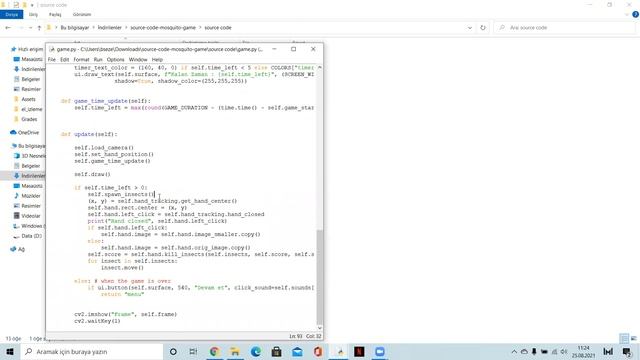The image size is (640, 360).
Task: Open the Options menu in IDLE editor
Action: [116, 60]
